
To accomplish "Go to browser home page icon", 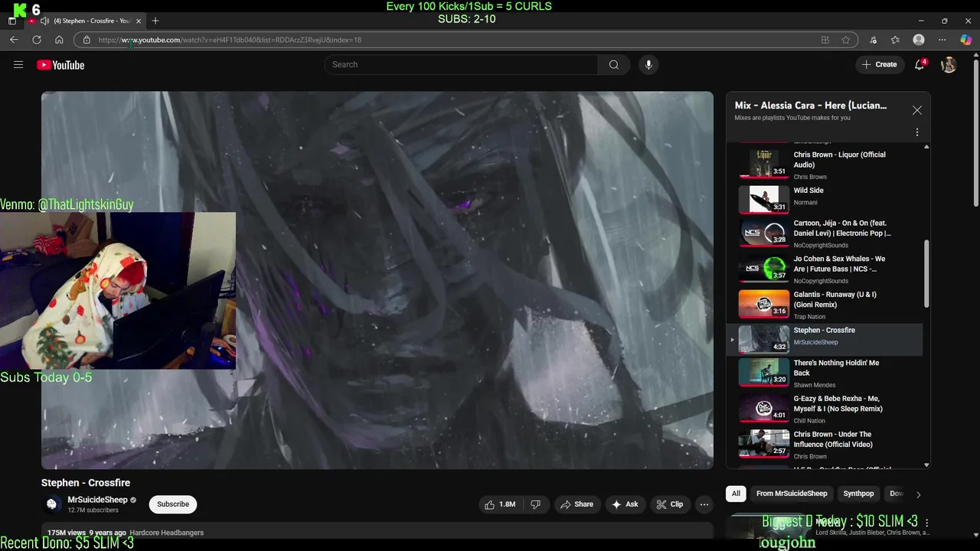I will coord(59,40).
